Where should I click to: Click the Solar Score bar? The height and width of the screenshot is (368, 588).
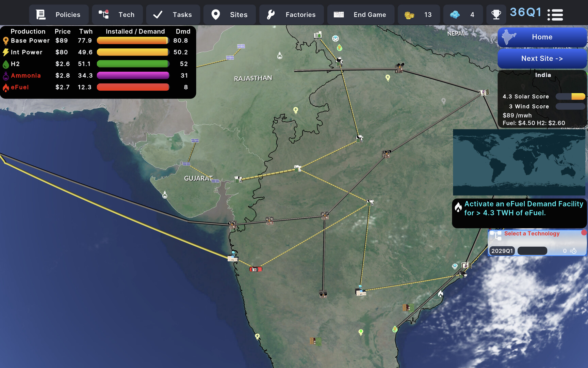click(570, 97)
